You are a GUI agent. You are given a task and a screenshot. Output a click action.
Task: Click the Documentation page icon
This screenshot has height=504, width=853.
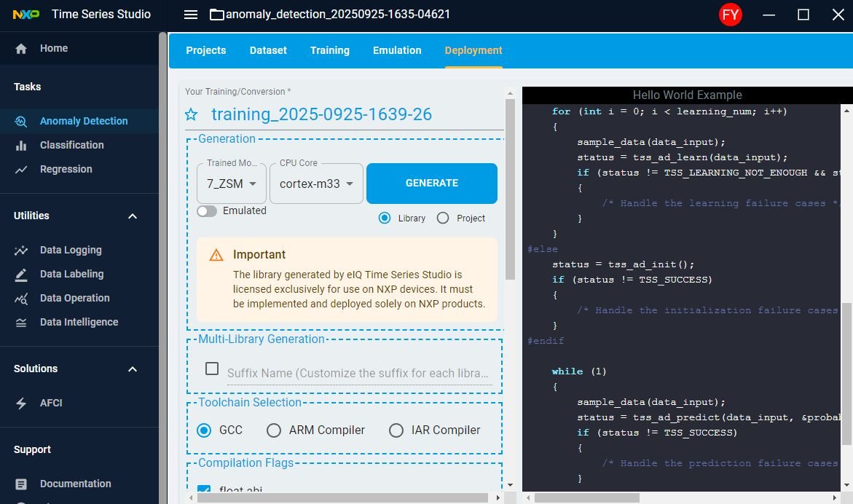[21, 484]
